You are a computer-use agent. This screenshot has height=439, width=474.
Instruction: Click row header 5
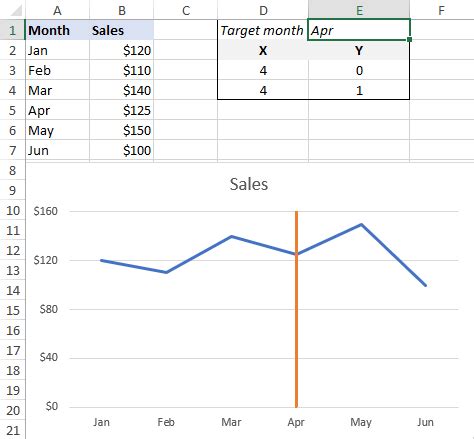point(12,110)
